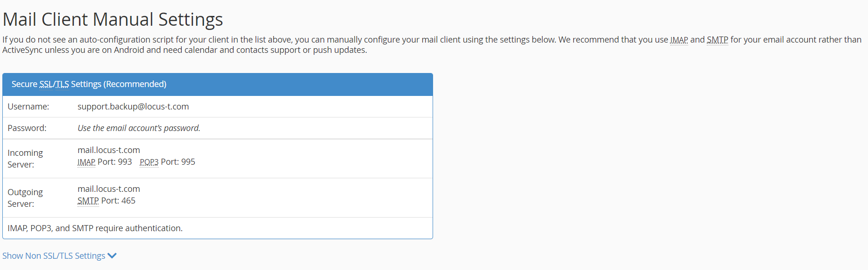
Task: Click the IMAP abbreviation beside Port 993
Action: coord(86,162)
